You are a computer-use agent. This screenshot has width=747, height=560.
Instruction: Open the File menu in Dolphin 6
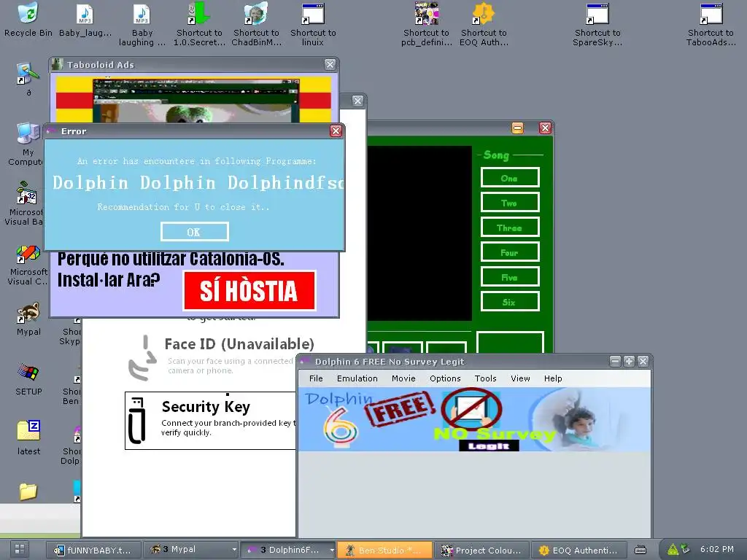point(316,378)
